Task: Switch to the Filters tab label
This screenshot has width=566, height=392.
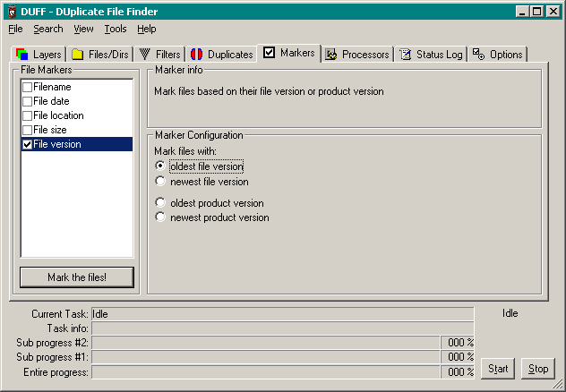Action: [x=167, y=55]
